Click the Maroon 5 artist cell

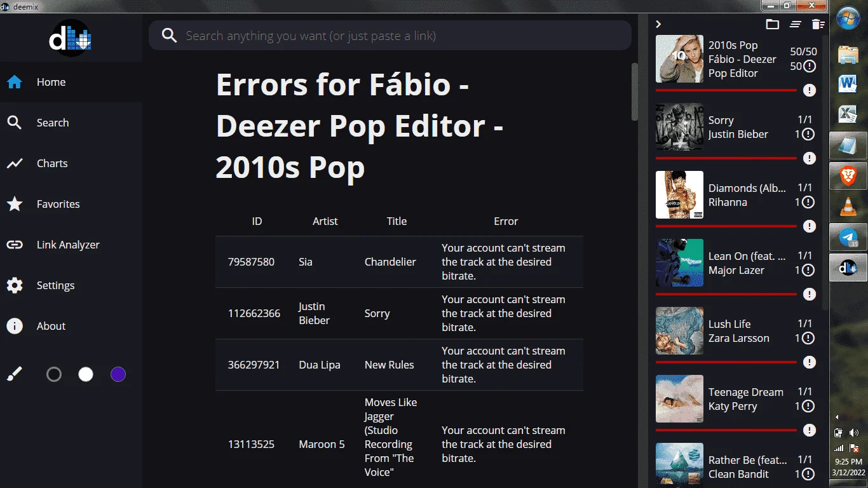322,444
